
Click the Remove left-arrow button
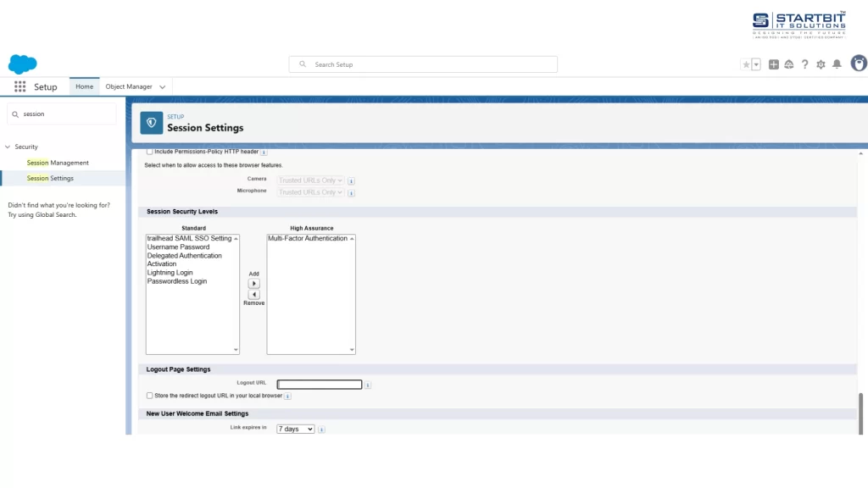[x=253, y=294]
